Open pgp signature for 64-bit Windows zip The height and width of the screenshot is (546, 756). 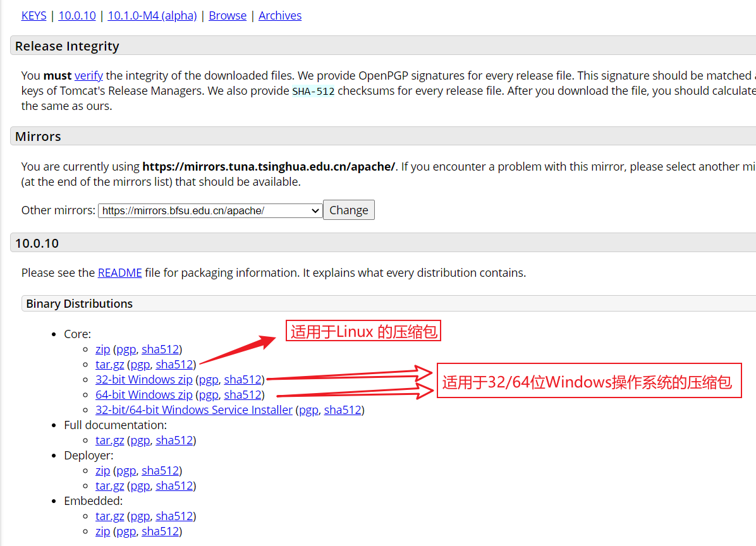pyautogui.click(x=209, y=395)
